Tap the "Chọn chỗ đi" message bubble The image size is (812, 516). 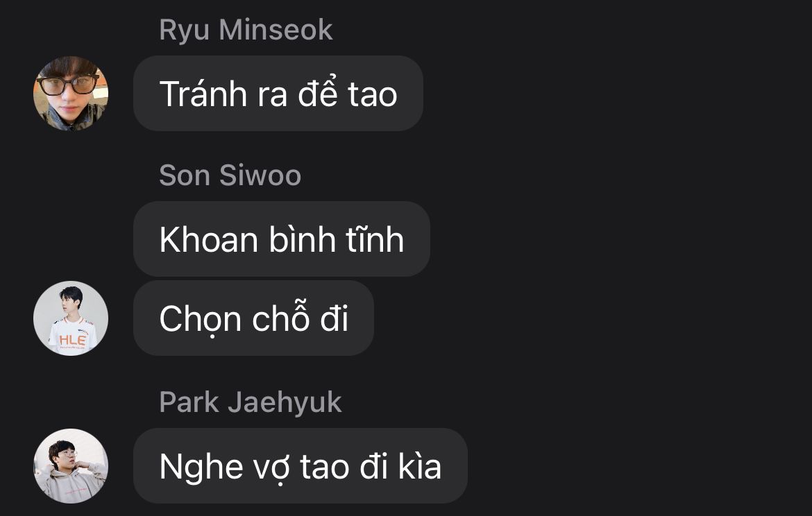(253, 318)
